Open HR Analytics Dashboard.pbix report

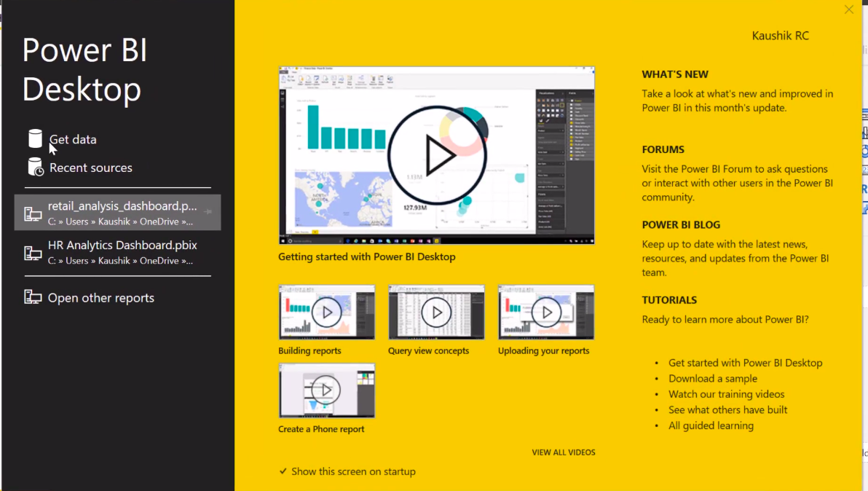coord(117,252)
